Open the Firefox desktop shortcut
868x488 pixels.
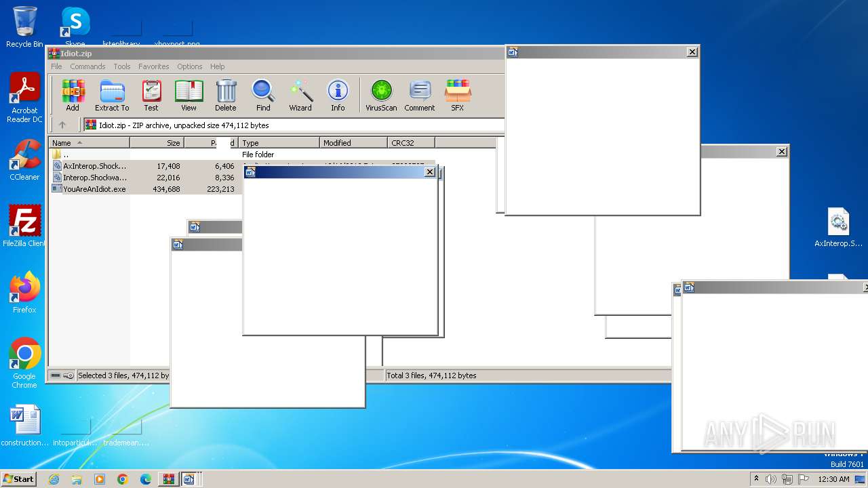24,293
